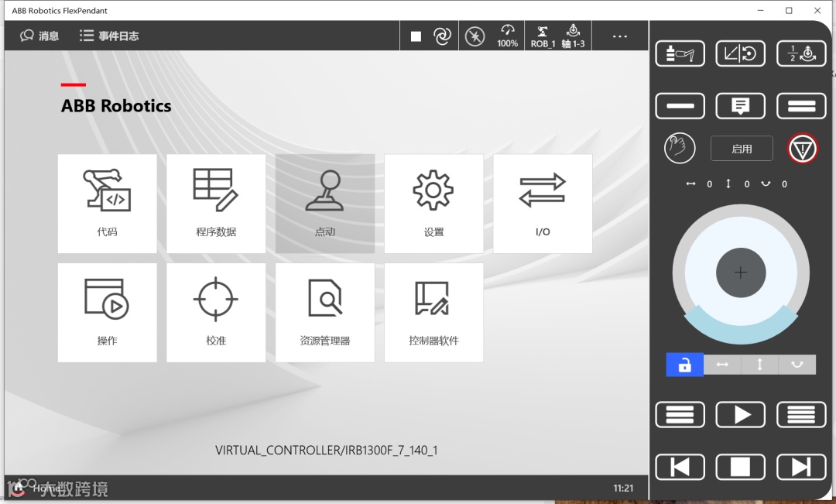Toggle the blue joystick lock button
The height and width of the screenshot is (504, 836).
point(684,365)
